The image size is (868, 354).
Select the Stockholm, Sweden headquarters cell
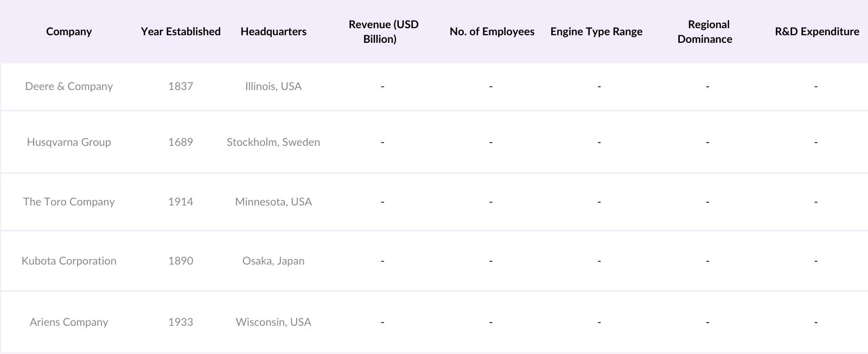(273, 142)
